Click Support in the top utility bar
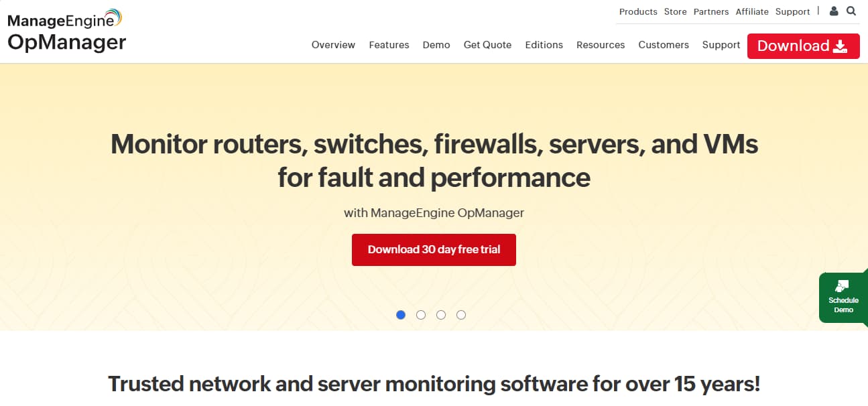Screen dimensions: 868x406 [793, 11]
